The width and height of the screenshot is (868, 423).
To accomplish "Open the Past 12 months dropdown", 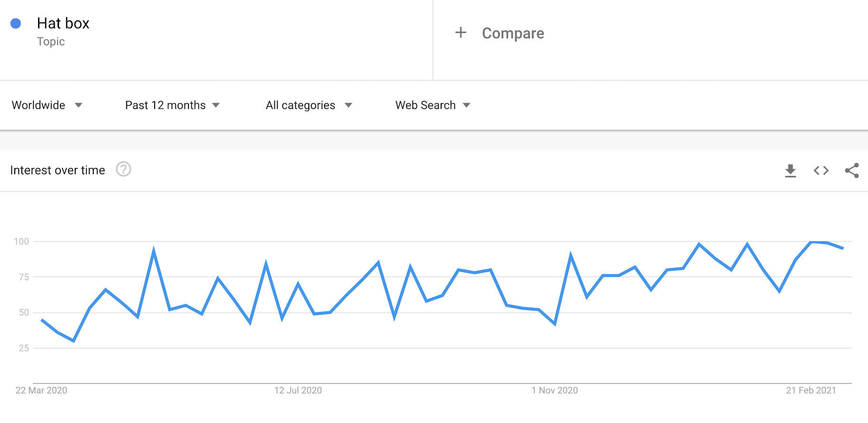I will tap(172, 105).
